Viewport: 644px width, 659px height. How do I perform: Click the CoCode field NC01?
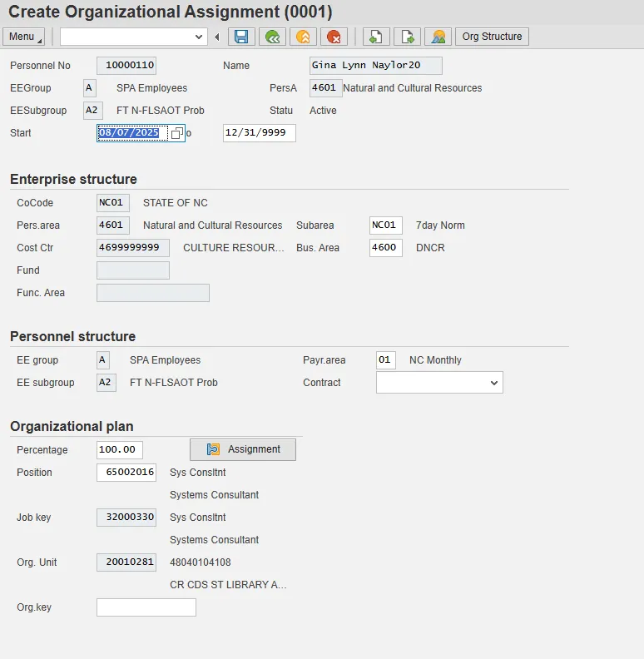coord(113,202)
